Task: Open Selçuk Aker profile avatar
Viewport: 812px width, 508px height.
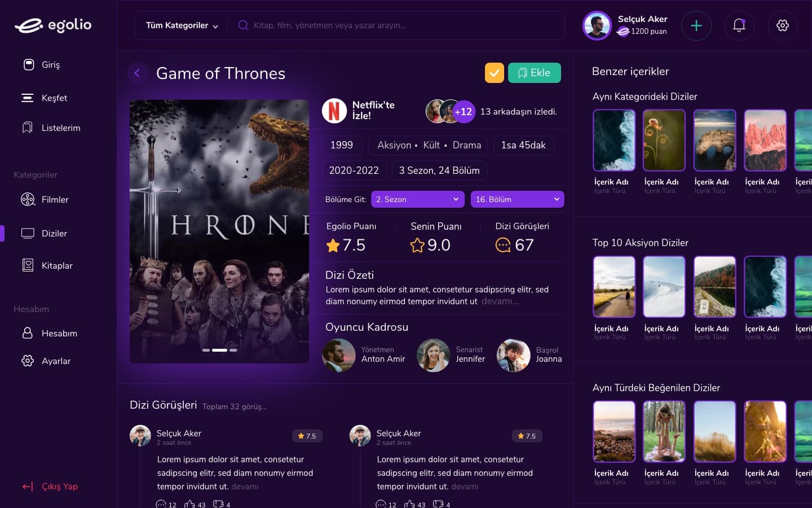Action: pyautogui.click(x=597, y=25)
